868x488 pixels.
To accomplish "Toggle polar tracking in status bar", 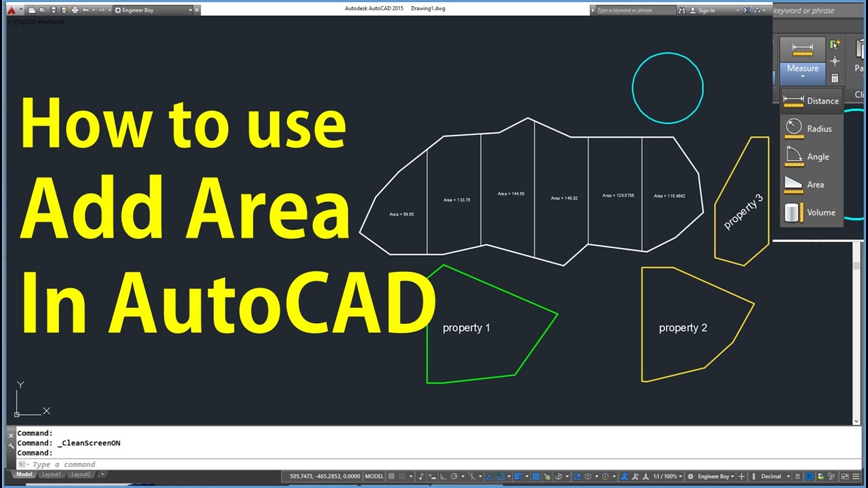I will pos(454,476).
